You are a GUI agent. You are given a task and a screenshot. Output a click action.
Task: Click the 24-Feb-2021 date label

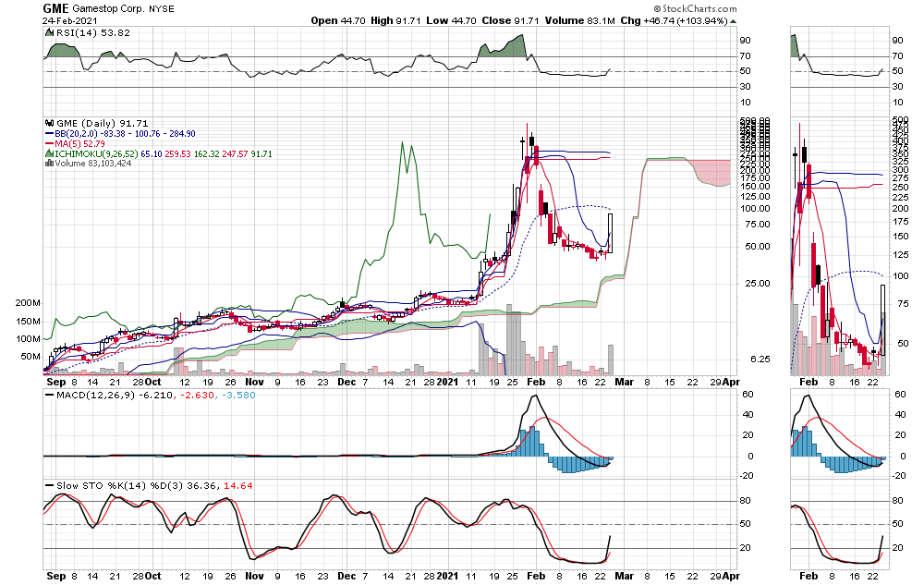[69, 20]
